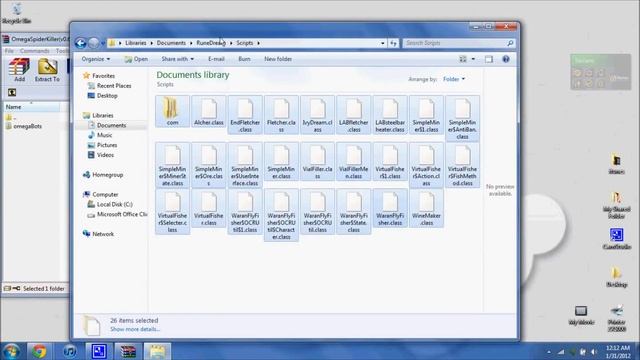Open the Pictures library
The height and width of the screenshot is (360, 640).
pos(102,145)
